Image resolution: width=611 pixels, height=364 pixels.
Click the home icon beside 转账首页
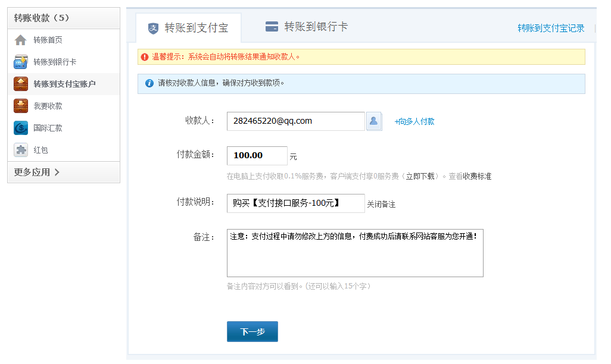point(21,40)
